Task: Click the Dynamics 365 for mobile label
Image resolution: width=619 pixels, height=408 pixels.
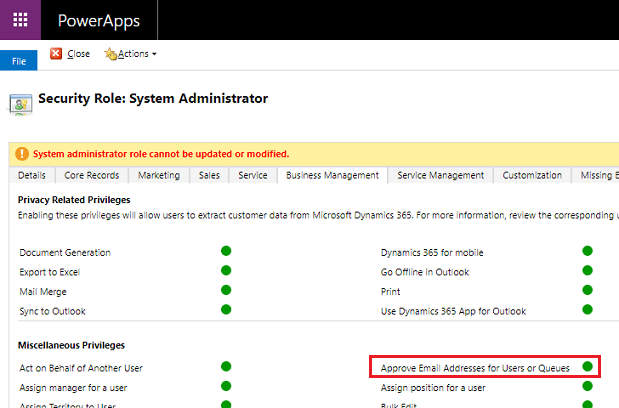Action: pyautogui.click(x=432, y=253)
